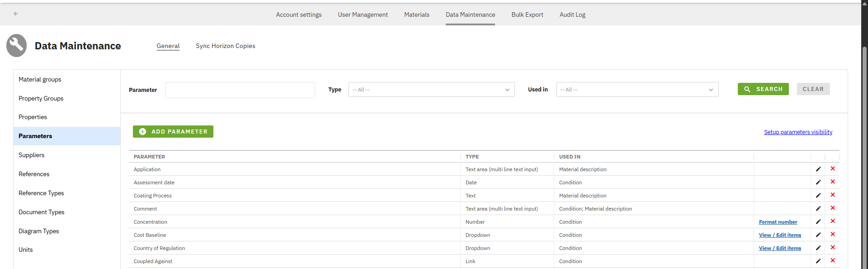868x269 pixels.
Task: Open the Type filter dropdown
Action: (x=431, y=90)
